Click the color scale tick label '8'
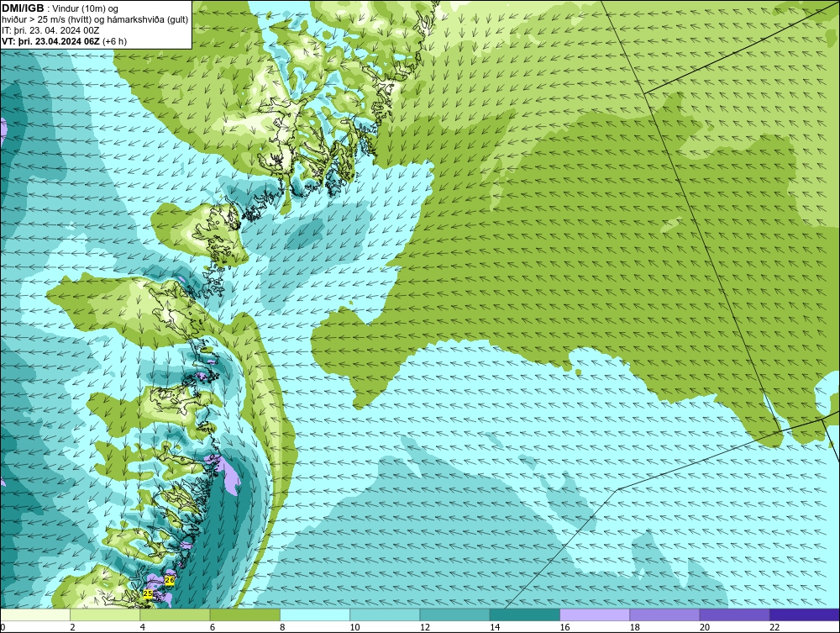840x633 pixels. point(282,627)
